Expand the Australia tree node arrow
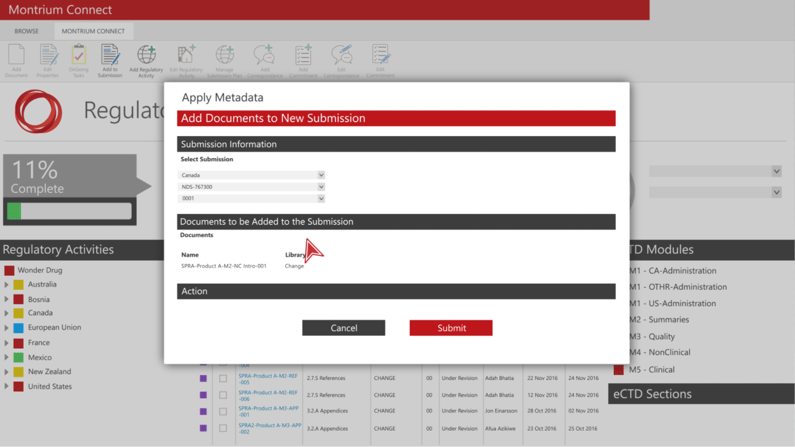 [x=7, y=285]
